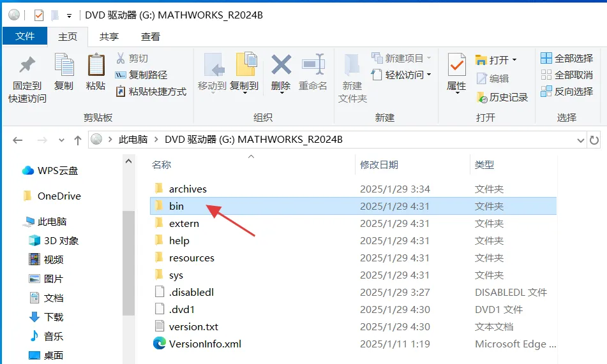Click the text file icon beside version.txt
Screen dimensions: 607x364
tap(160, 326)
